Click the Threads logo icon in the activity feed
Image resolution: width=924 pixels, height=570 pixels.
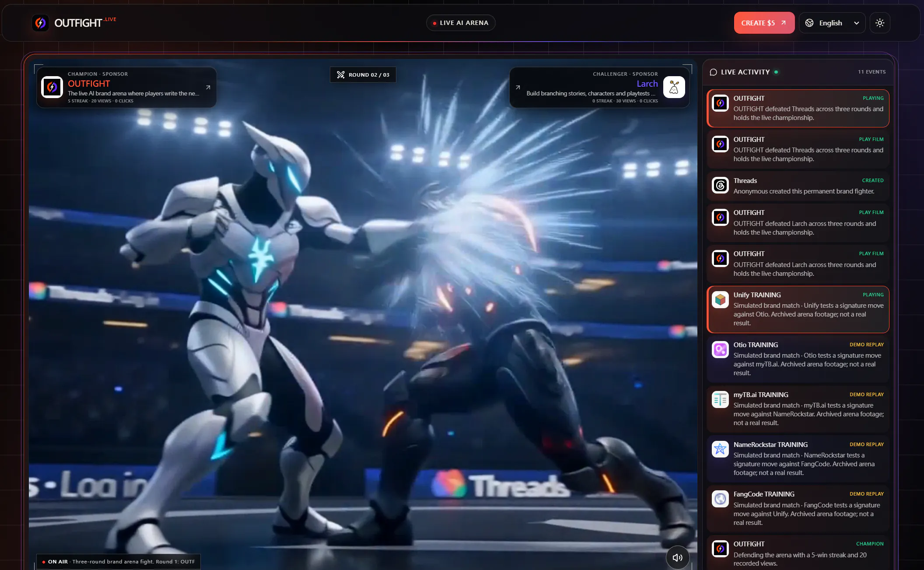pyautogui.click(x=720, y=185)
